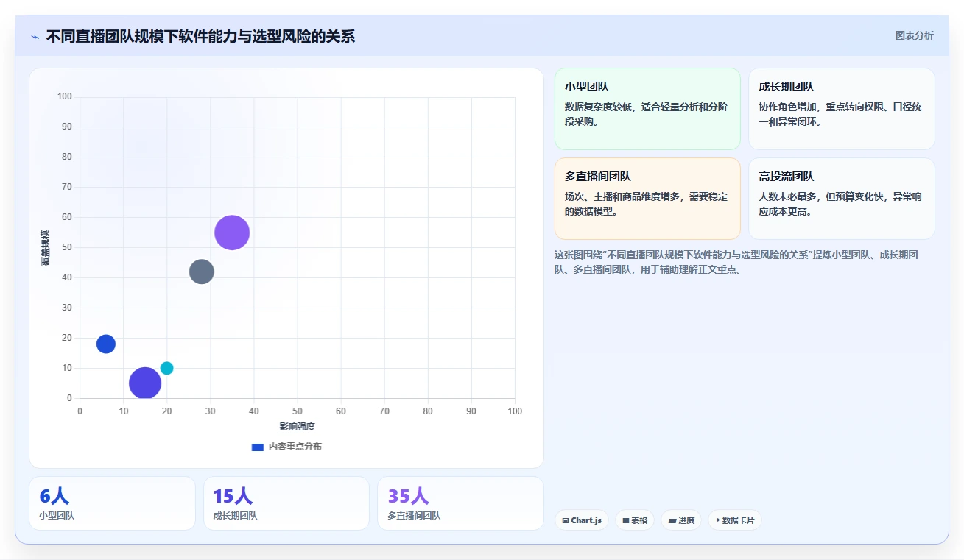Screen dimensions: 964x560
Task: Click the y-axis tick label 100
Action: [x=65, y=96]
